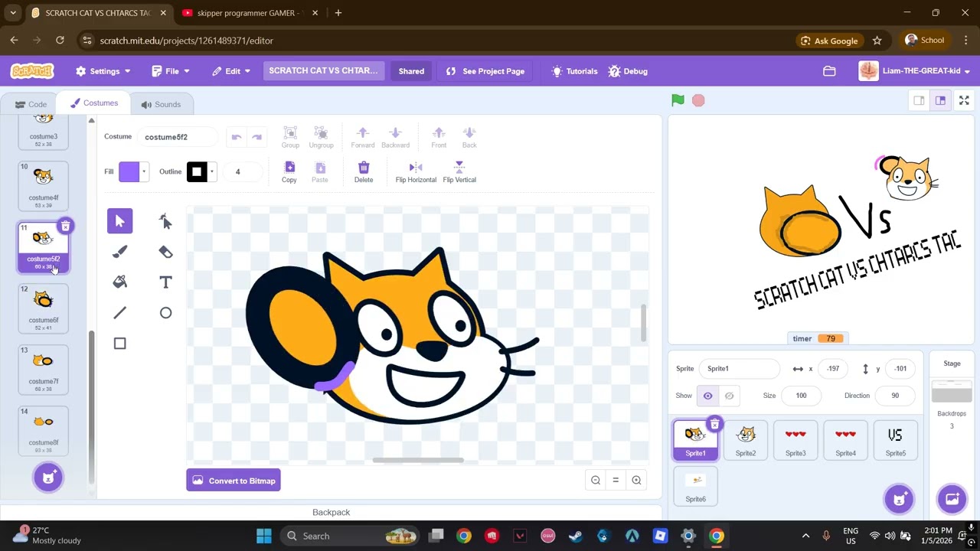
Task: Open the Backpack bar
Action: click(331, 512)
